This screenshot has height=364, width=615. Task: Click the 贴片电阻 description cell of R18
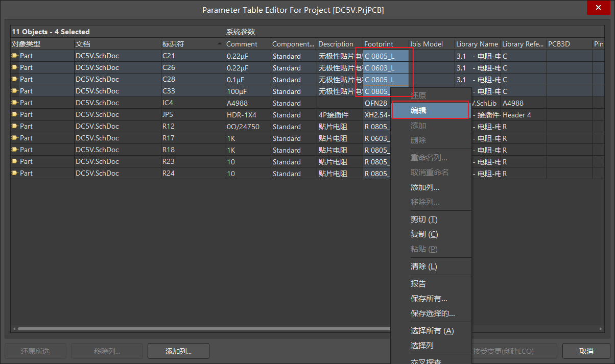340,150
